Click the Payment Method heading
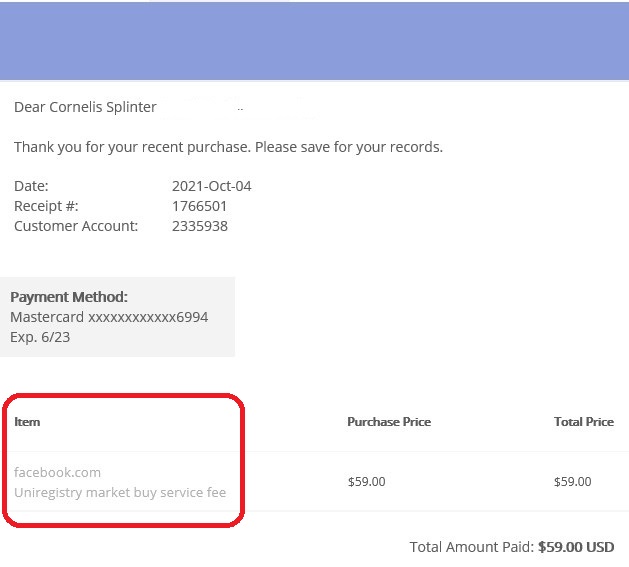 pos(69,297)
